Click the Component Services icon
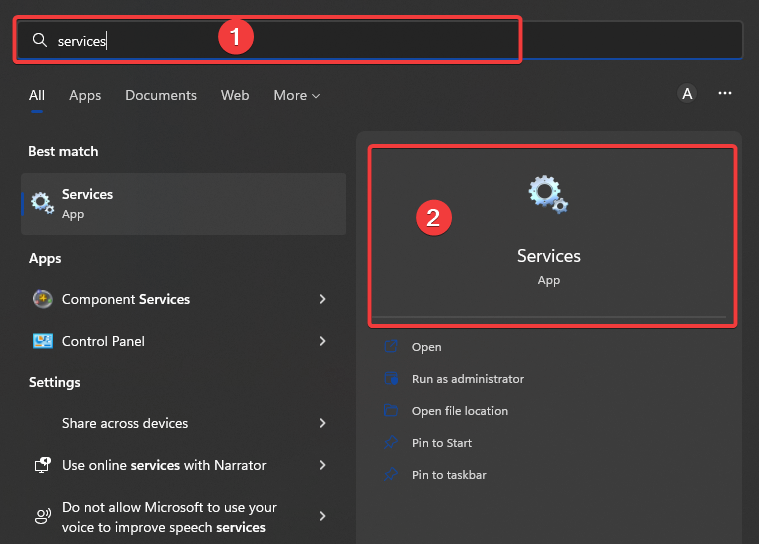 (x=43, y=299)
